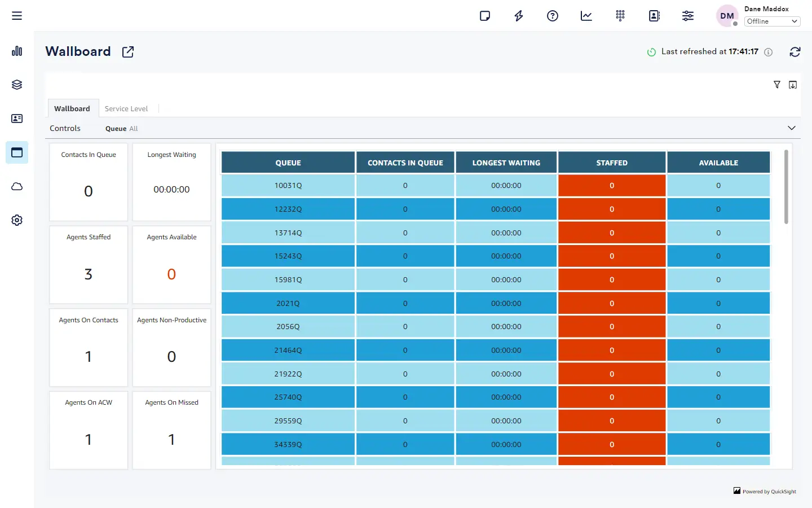The width and height of the screenshot is (812, 508).
Task: Click the STAFFED column header
Action: (612, 163)
